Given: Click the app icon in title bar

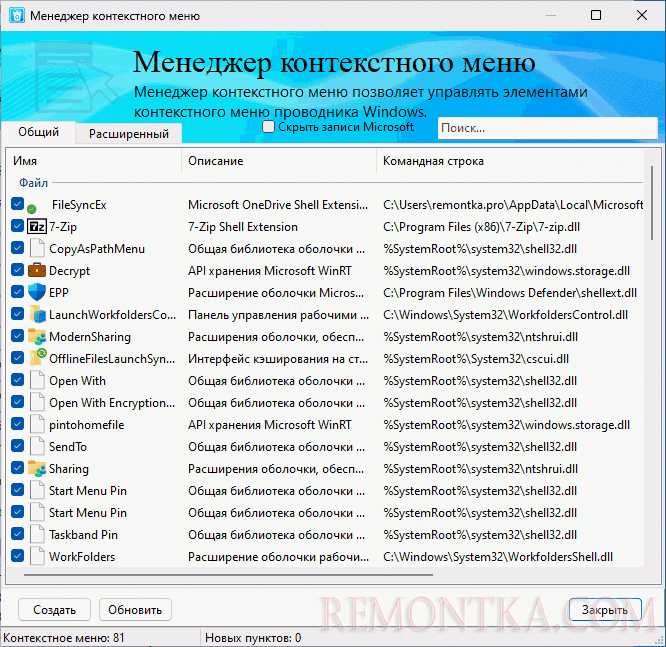Looking at the screenshot, I should [x=17, y=15].
